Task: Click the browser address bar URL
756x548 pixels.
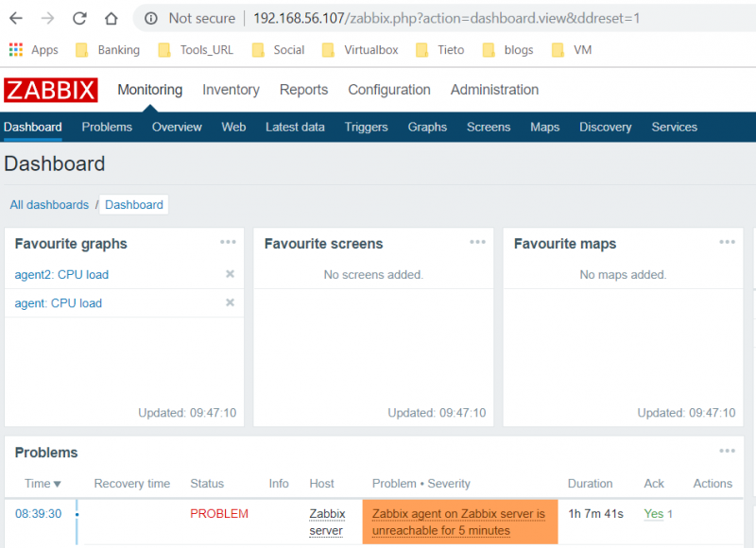Action: coord(446,19)
